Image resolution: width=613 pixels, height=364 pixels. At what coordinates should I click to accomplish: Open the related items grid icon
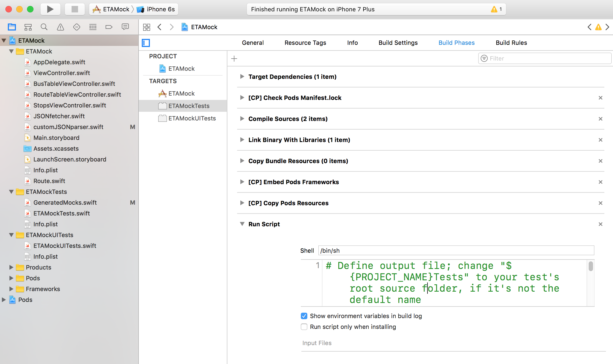pos(147,27)
